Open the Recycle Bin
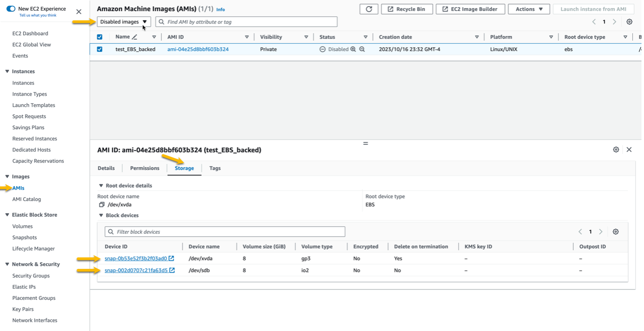The width and height of the screenshot is (644, 331). pos(407,9)
